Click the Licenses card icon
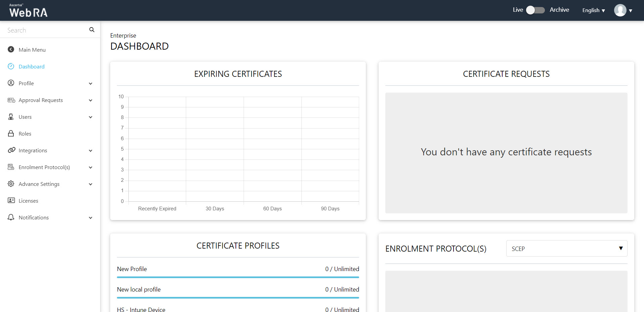The image size is (644, 312). (x=11, y=201)
